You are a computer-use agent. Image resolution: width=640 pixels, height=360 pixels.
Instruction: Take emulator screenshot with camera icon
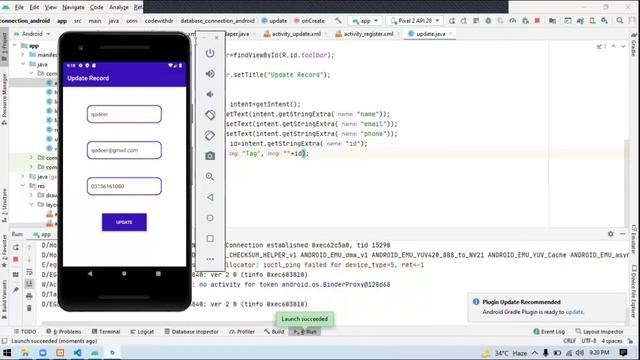[x=210, y=156]
